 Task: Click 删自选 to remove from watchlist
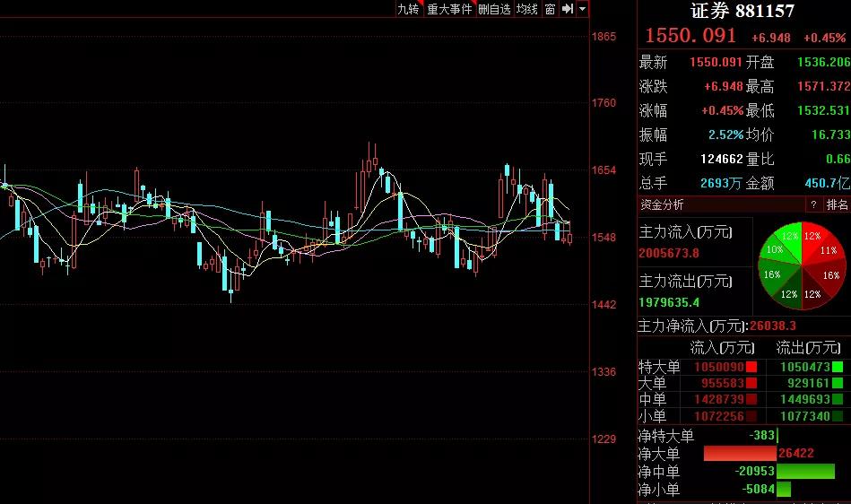tap(494, 9)
